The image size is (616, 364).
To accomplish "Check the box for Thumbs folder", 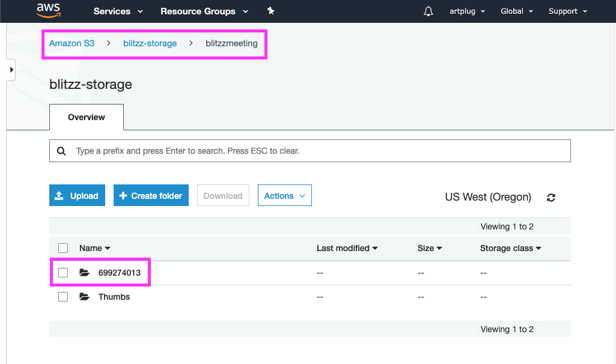I will point(63,297).
